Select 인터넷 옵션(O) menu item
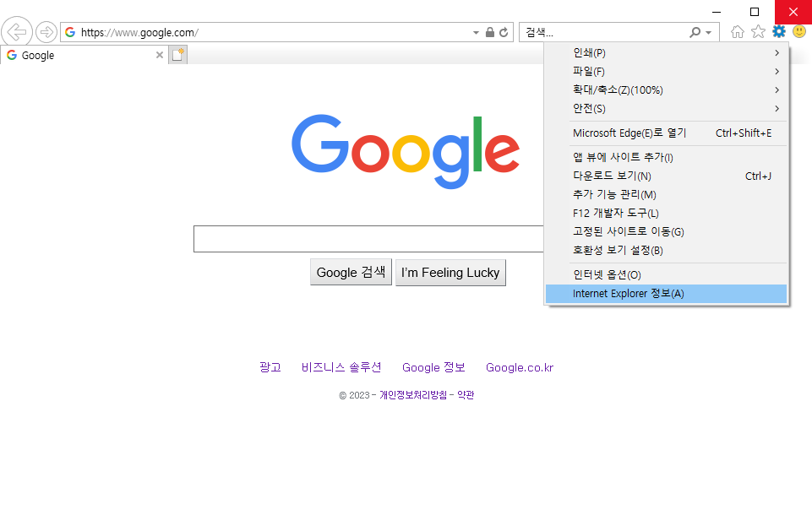This screenshot has height=515, width=812. (x=666, y=275)
